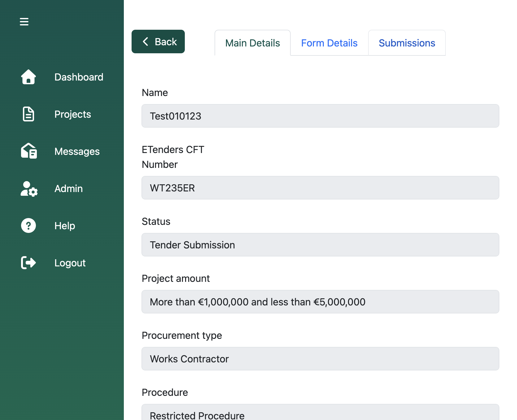Toggle the hamburger menu icon
Image resolution: width=517 pixels, height=420 pixels.
24,22
